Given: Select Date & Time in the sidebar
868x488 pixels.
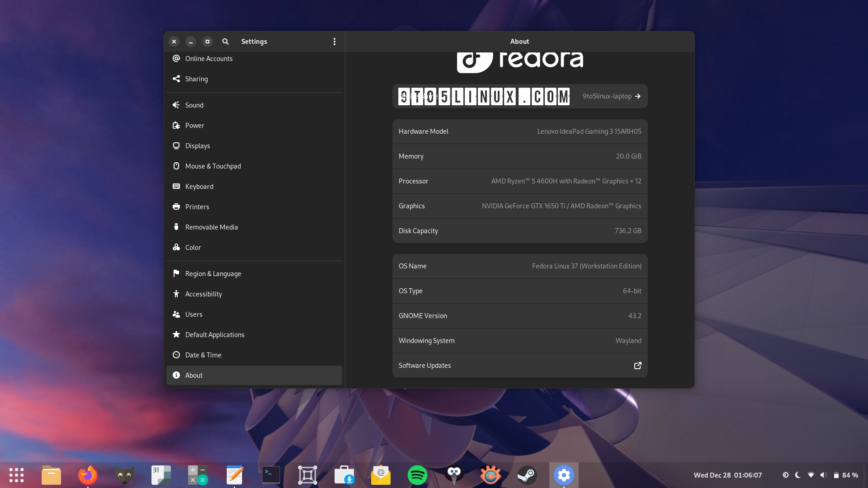Looking at the screenshot, I should click(203, 355).
